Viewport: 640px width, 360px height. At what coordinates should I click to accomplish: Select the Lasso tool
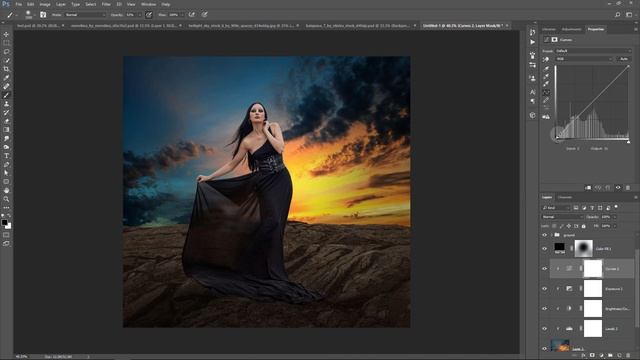(6, 52)
